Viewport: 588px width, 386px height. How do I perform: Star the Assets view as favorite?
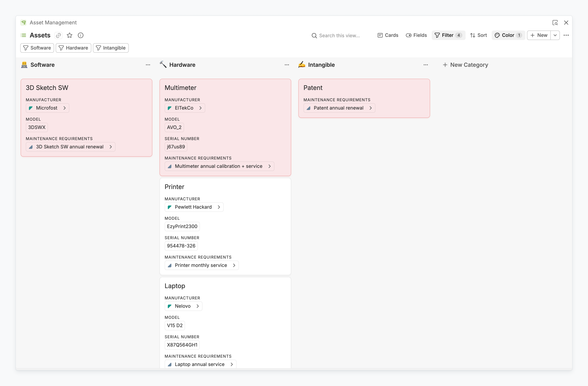69,35
